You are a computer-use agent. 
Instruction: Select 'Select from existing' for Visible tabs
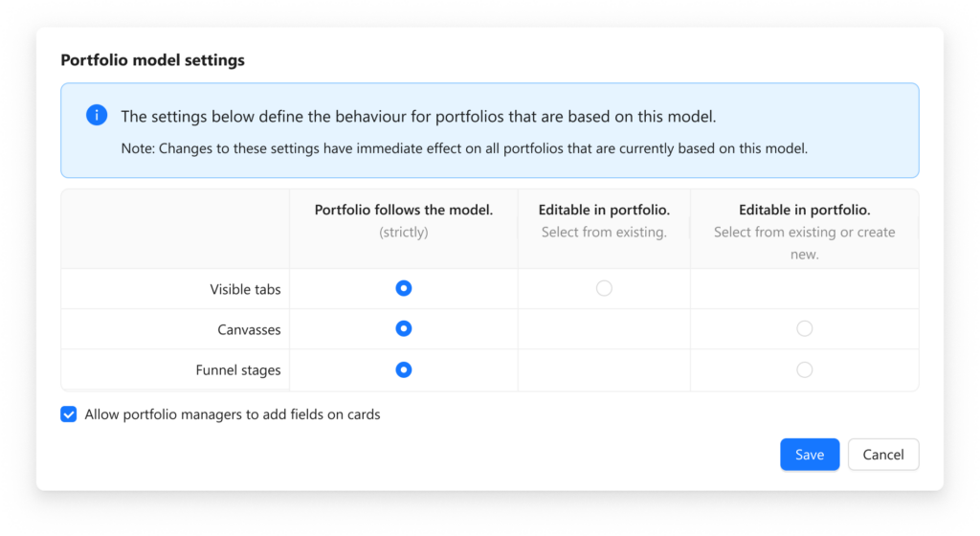pyautogui.click(x=604, y=288)
